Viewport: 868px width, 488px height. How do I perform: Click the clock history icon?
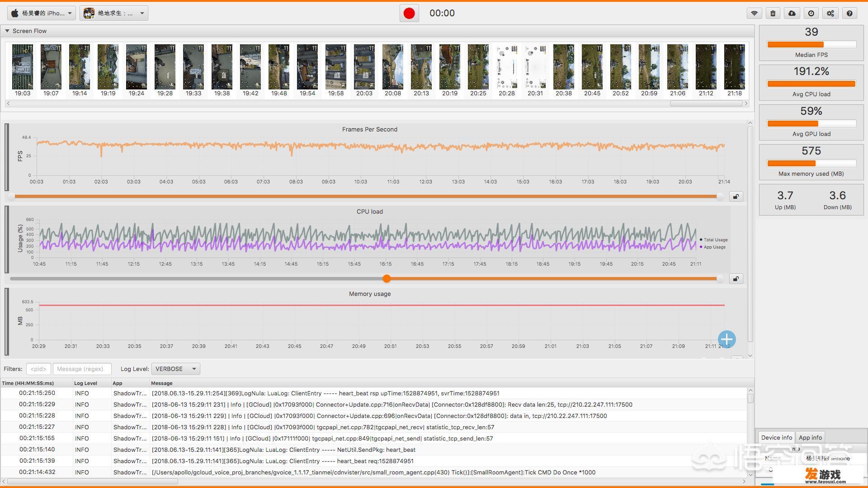pos(811,13)
